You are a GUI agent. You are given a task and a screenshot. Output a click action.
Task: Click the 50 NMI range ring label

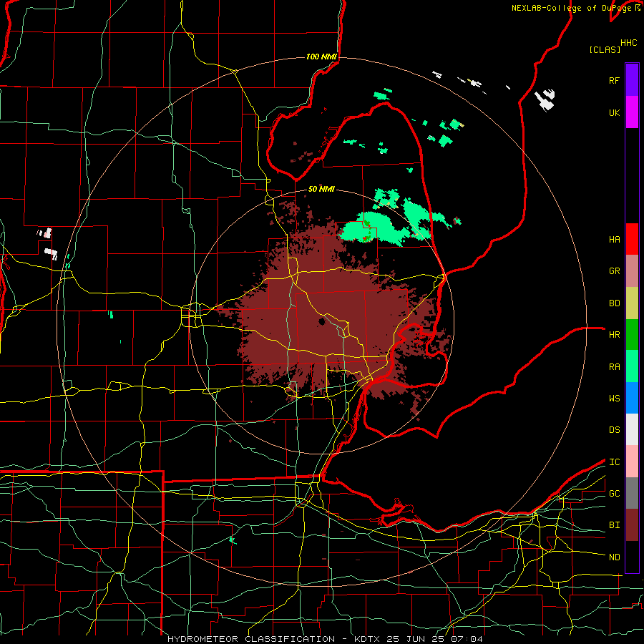coord(321,189)
